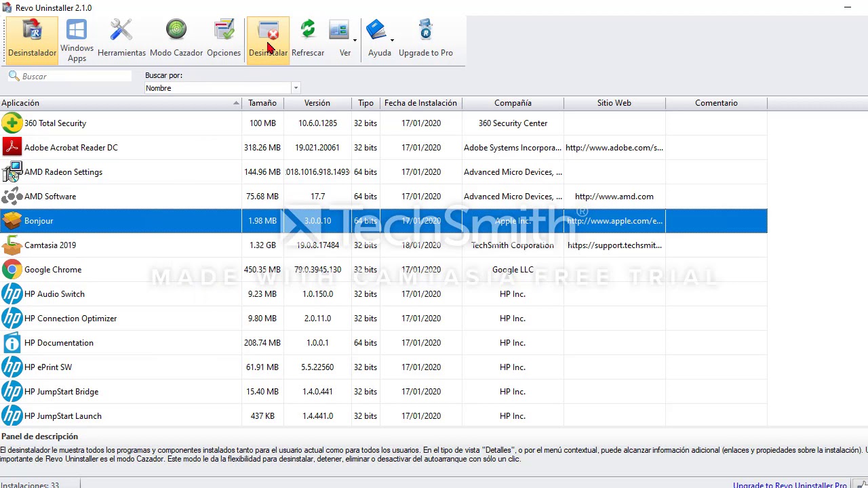Select the HP JumpStart Launch icon

coord(12,416)
